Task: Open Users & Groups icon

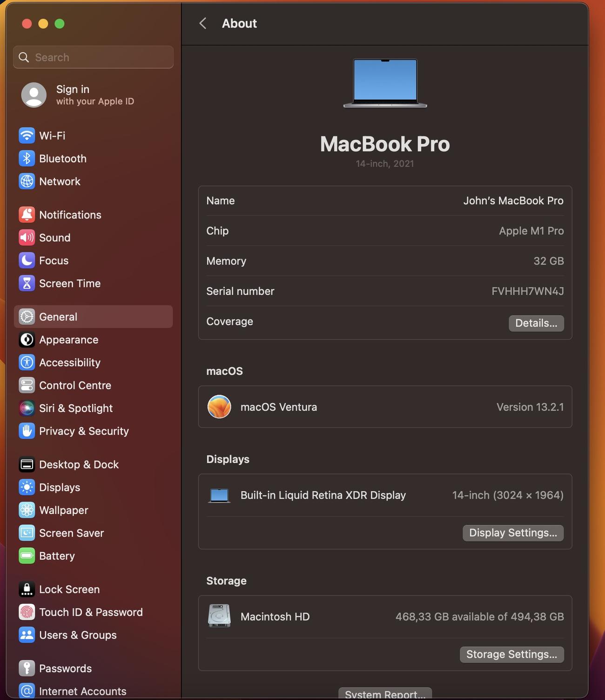Action: pos(27,635)
